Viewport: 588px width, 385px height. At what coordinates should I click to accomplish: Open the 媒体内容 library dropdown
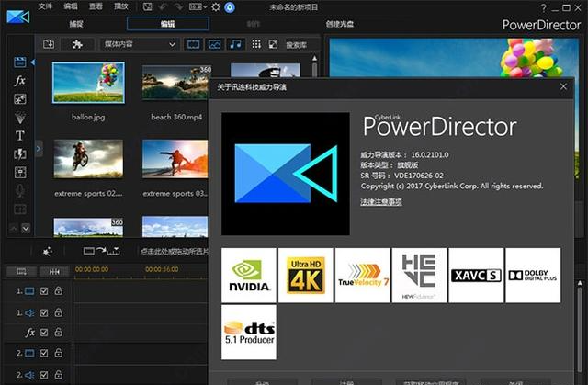140,44
